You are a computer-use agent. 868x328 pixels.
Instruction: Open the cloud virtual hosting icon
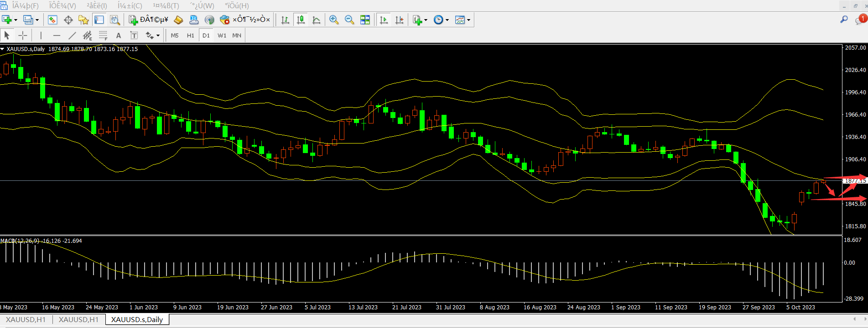(x=194, y=20)
